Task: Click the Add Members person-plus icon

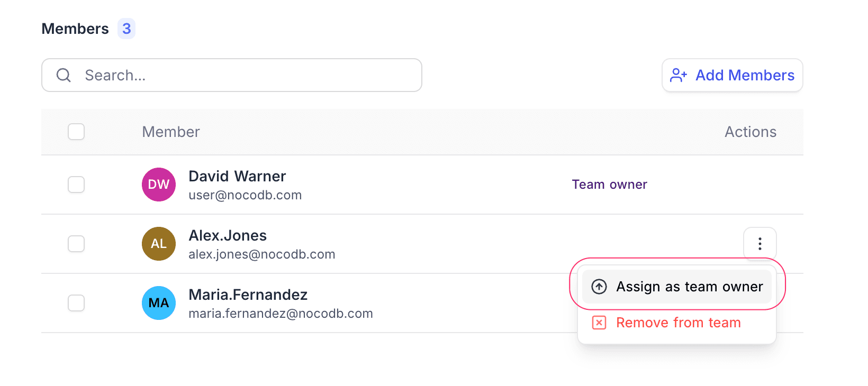Action: click(678, 75)
